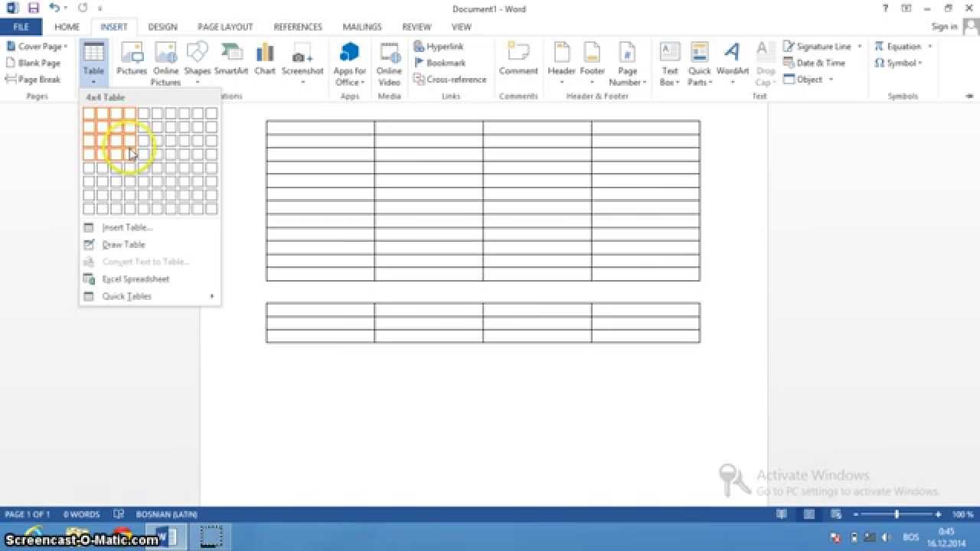Choose Draw Table from menu
The height and width of the screenshot is (551, 980).
point(150,244)
